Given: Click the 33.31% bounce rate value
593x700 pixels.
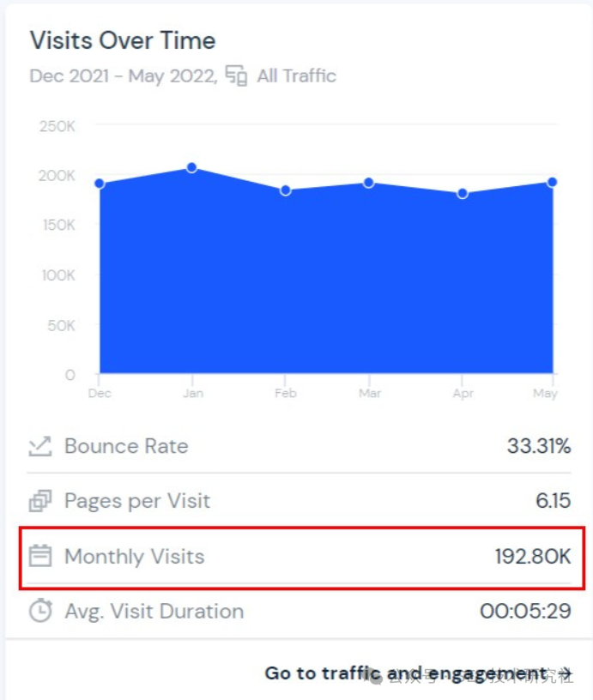Looking at the screenshot, I should coord(538,446).
